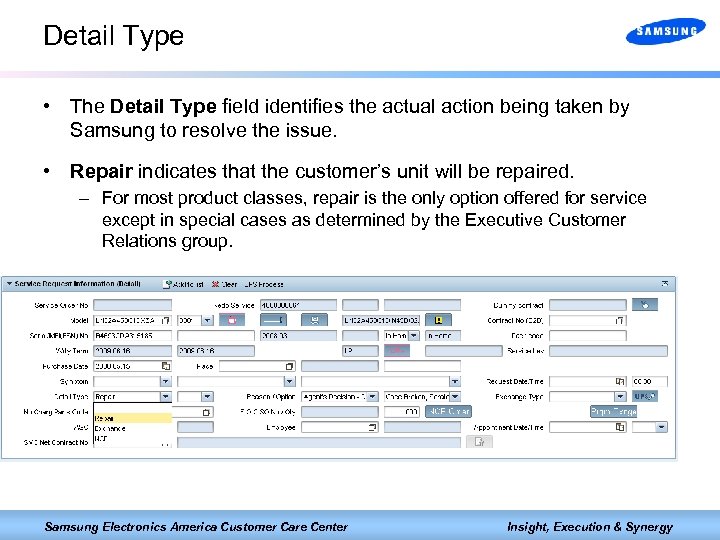Open the Purchase Date calendar icon
Screen dimensions: 720x540
(166, 366)
